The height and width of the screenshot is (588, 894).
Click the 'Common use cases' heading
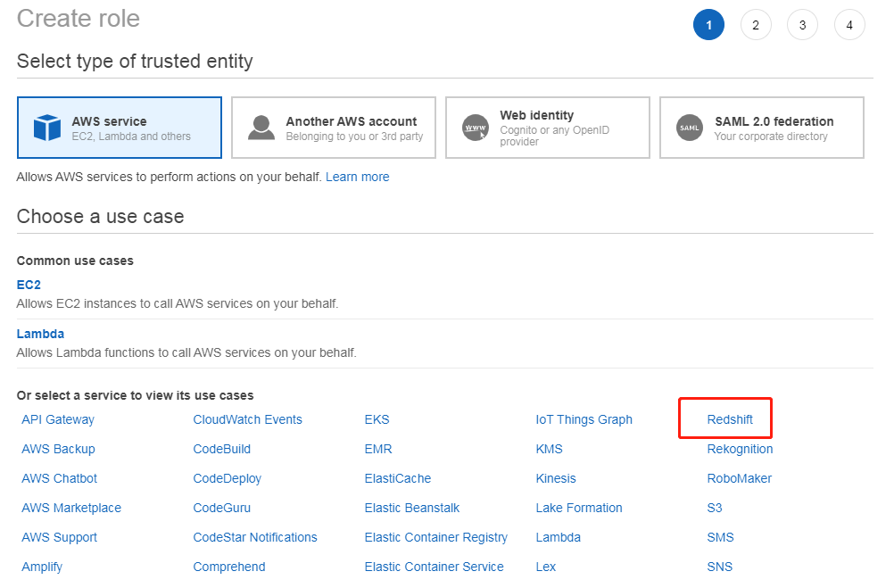[x=75, y=261]
